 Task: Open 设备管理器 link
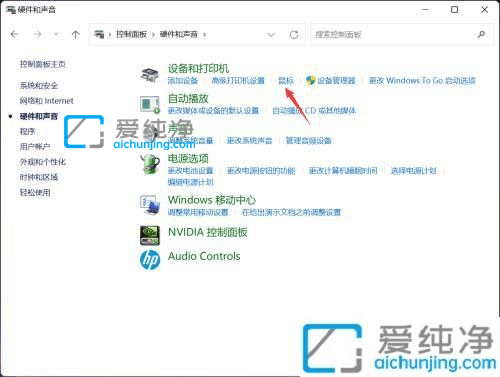pyautogui.click(x=336, y=81)
